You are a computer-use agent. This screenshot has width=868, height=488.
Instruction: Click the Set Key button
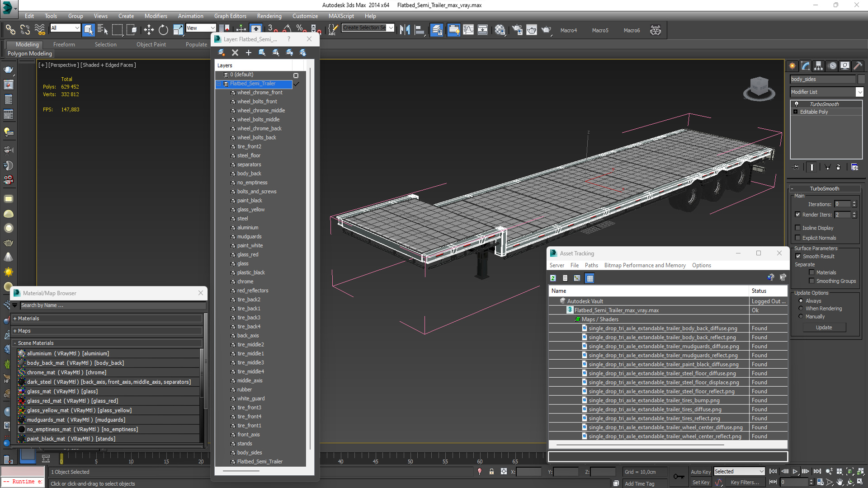coord(701,482)
